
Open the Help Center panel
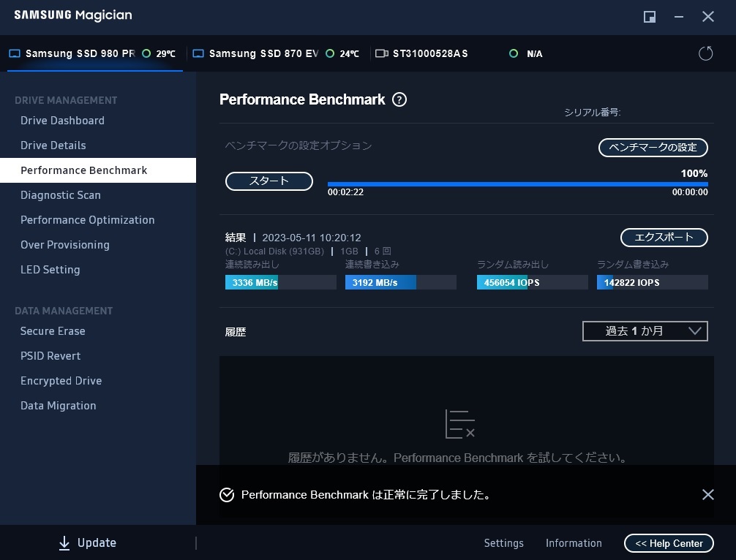coord(669,543)
